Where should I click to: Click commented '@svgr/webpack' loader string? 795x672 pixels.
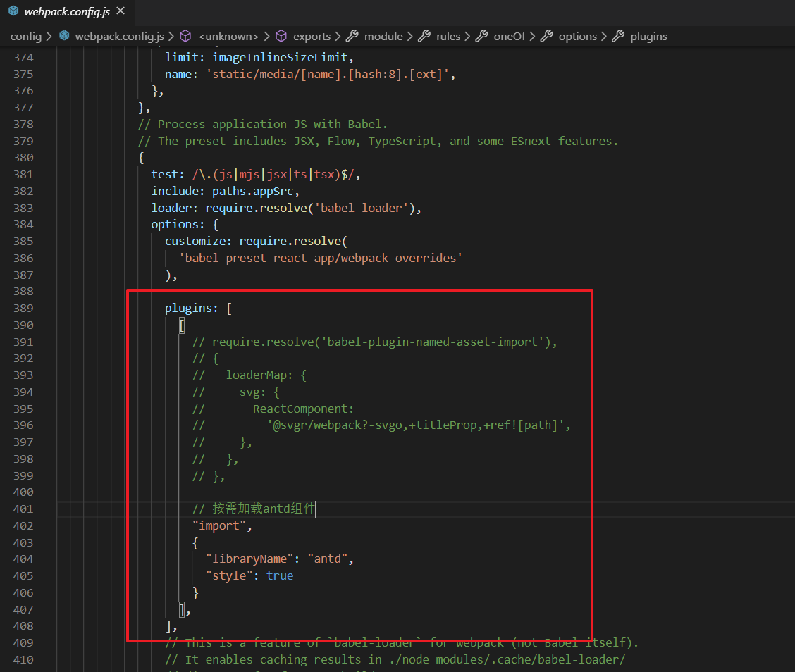[x=415, y=425]
